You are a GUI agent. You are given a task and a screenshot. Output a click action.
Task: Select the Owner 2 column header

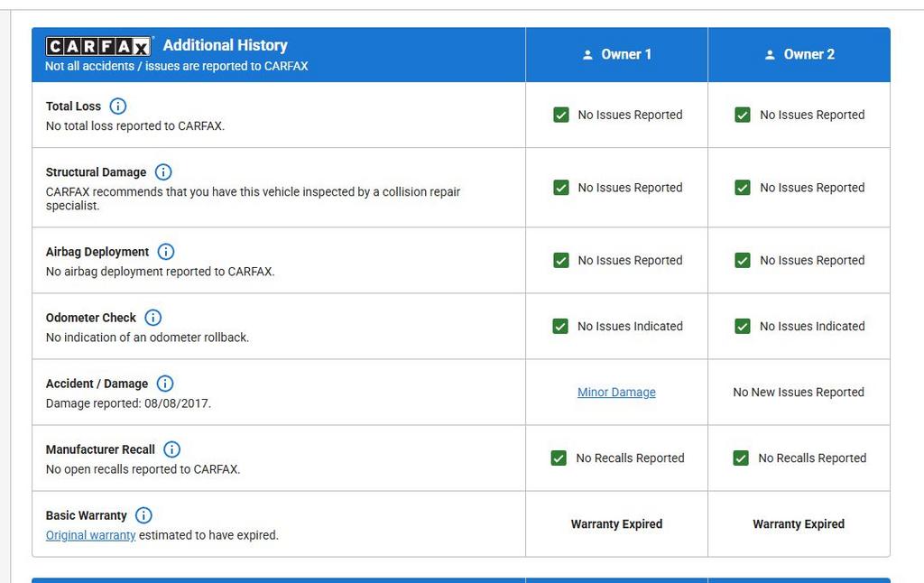click(x=799, y=55)
